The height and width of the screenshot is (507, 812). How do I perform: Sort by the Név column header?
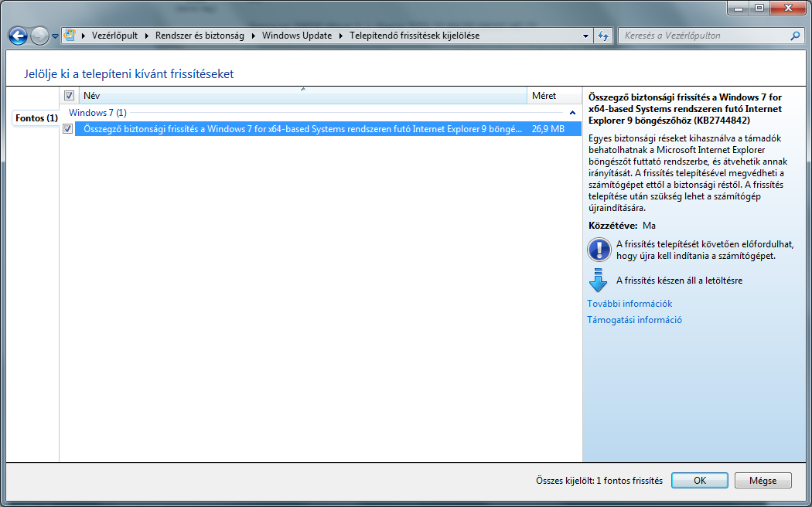(x=303, y=96)
